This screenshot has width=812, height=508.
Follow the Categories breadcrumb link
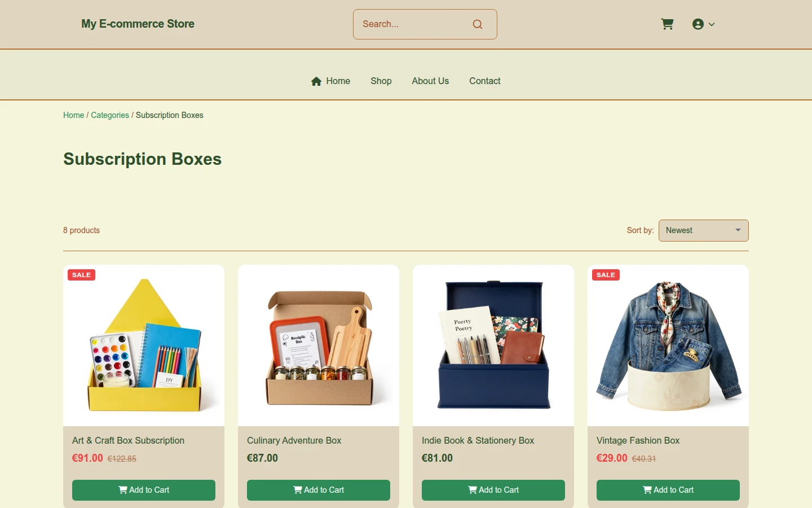coord(110,115)
